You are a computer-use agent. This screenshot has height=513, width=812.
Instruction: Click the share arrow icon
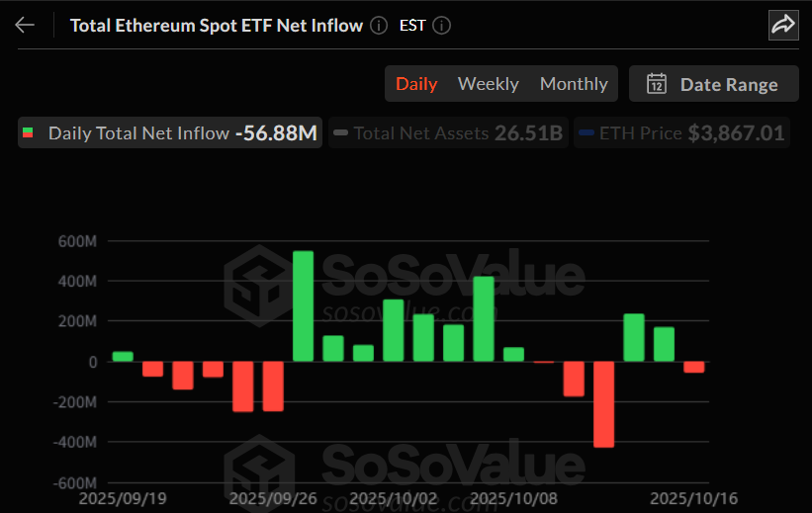click(x=783, y=26)
